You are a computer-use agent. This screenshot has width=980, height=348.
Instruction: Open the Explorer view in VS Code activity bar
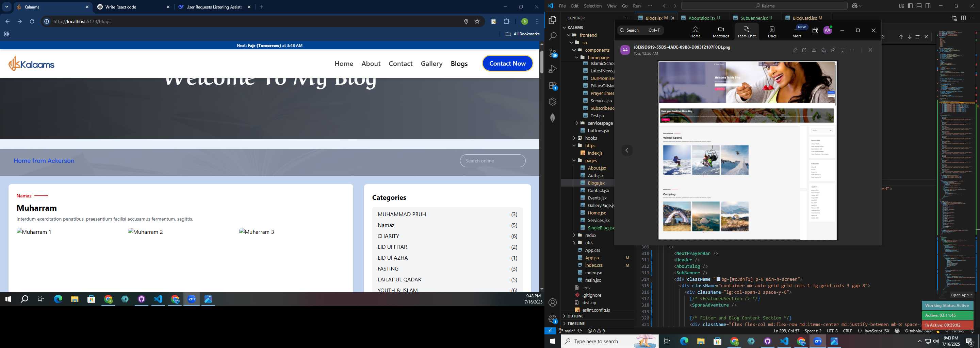[552, 20]
